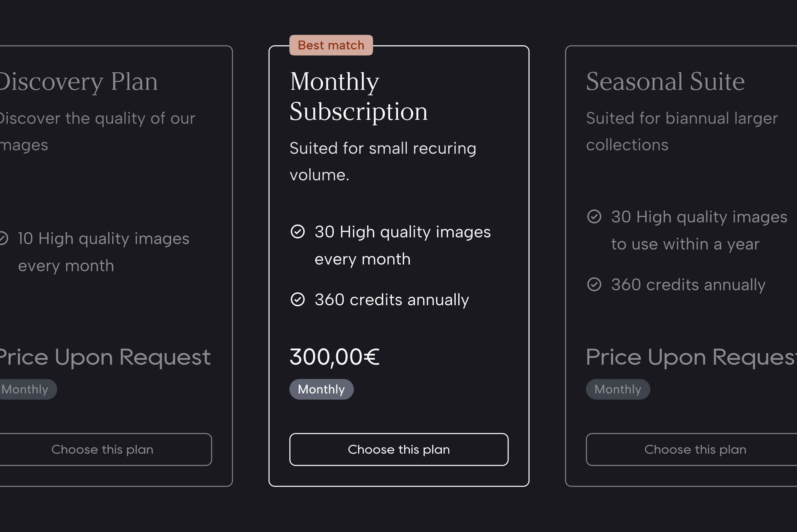The height and width of the screenshot is (532, 797).
Task: Toggle the Monthly pill in Discovery Plan
Action: click(25, 389)
